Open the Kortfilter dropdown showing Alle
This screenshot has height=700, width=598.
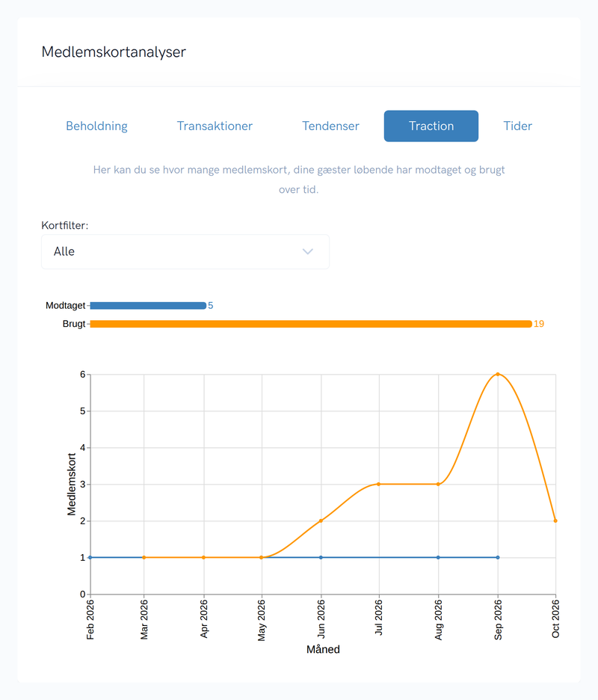pos(185,252)
